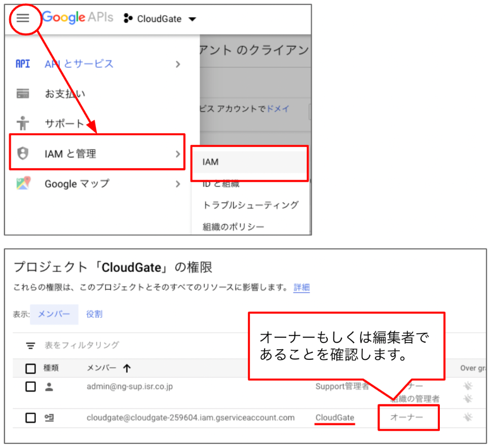490x448 pixels.
Task: Click the table filter icon
Action: pos(30,346)
